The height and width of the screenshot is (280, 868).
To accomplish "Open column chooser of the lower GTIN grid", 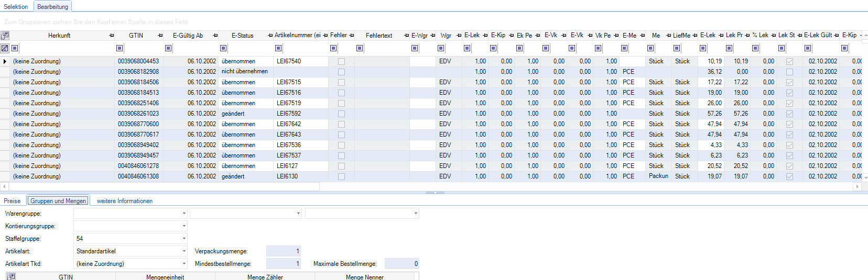I will (x=10, y=276).
